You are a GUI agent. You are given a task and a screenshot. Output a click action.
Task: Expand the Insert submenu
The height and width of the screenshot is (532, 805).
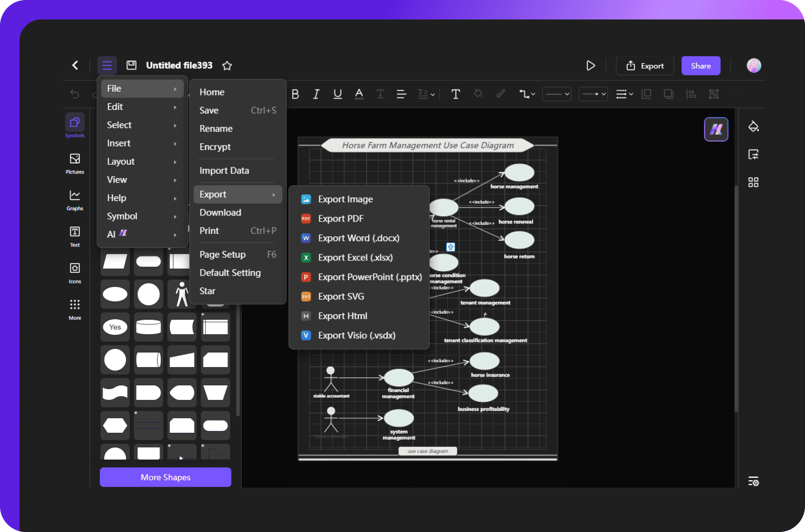pos(142,143)
